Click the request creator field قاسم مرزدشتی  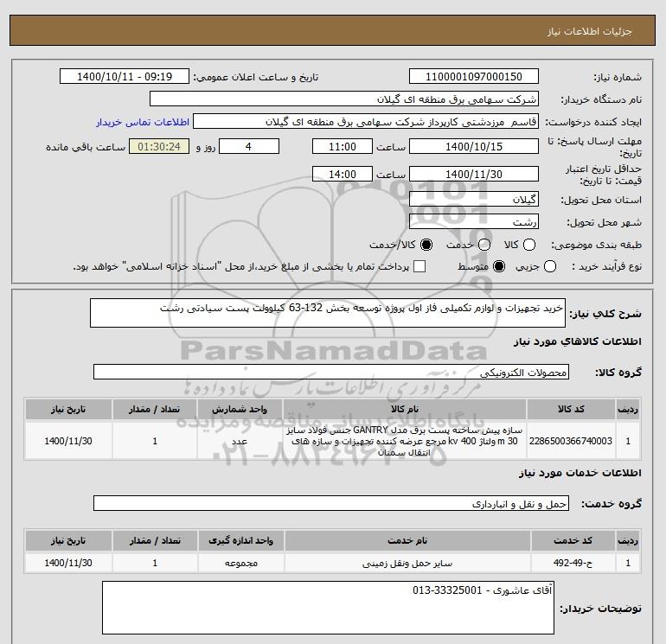366,121
